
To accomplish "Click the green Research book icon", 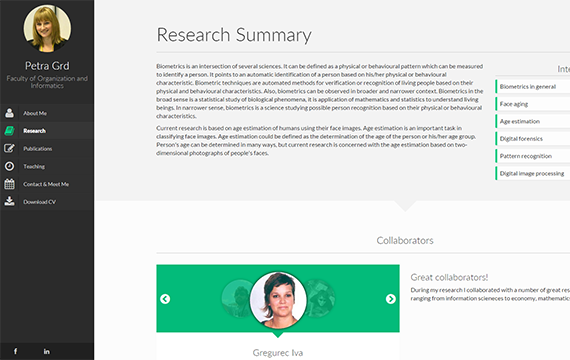I will coord(9,131).
